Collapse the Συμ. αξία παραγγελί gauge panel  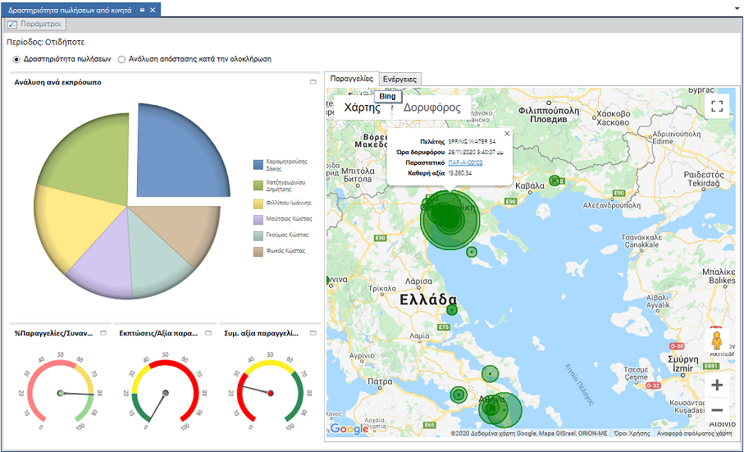point(313,333)
